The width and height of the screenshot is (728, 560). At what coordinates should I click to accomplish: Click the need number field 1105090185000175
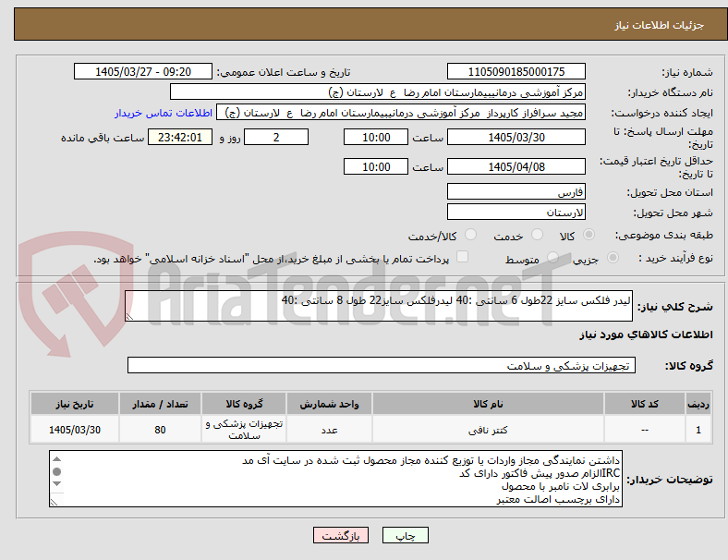point(516,71)
